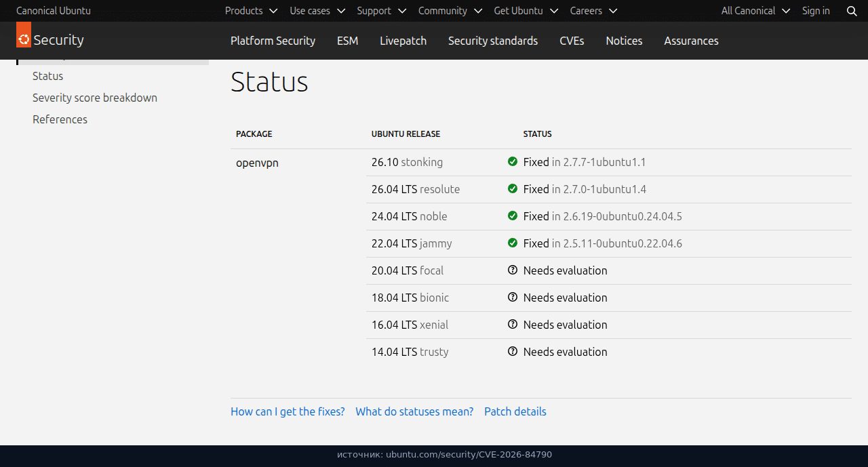
Task: Select Severity score breakdown in the sidebar
Action: tap(95, 98)
